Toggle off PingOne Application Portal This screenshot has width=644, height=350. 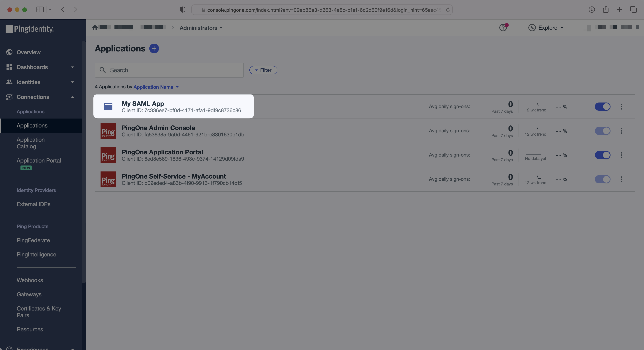[x=602, y=155]
